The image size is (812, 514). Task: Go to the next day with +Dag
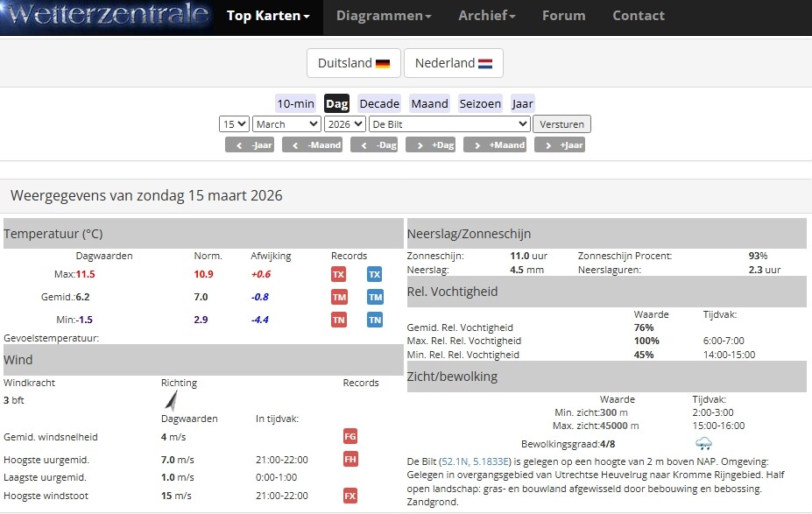tap(430, 144)
